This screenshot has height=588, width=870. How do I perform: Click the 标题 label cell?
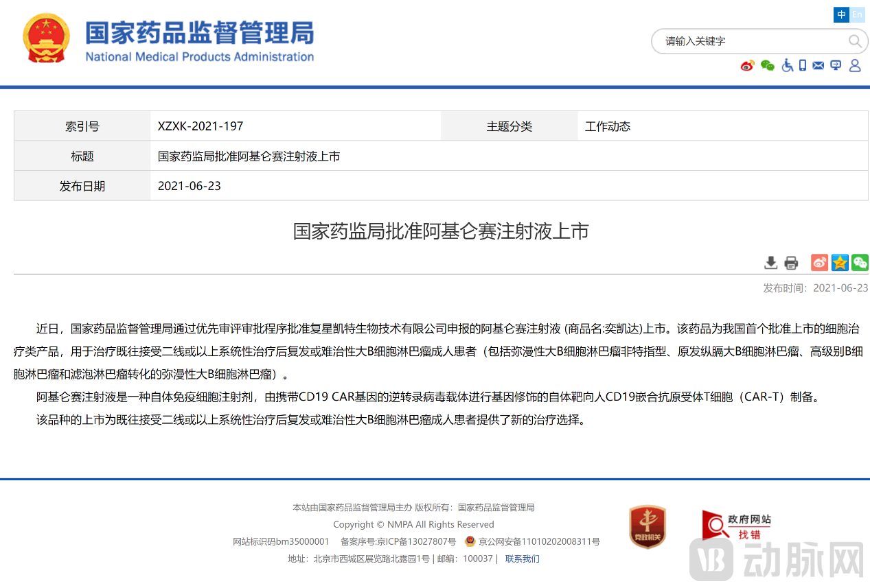82,156
